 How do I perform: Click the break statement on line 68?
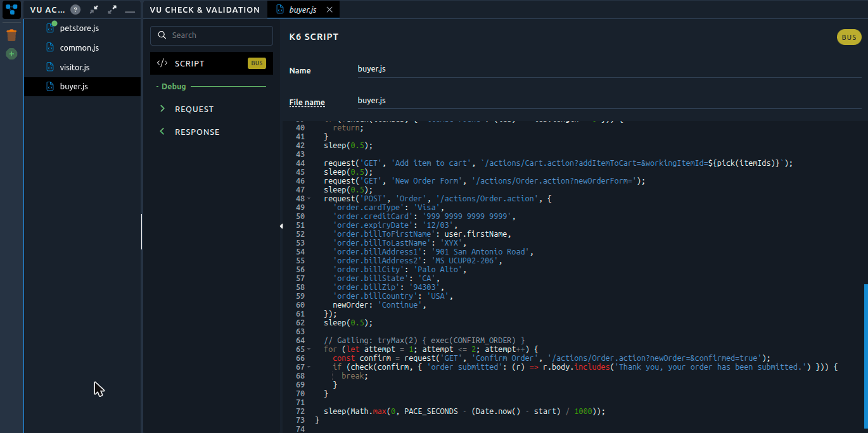coord(355,376)
